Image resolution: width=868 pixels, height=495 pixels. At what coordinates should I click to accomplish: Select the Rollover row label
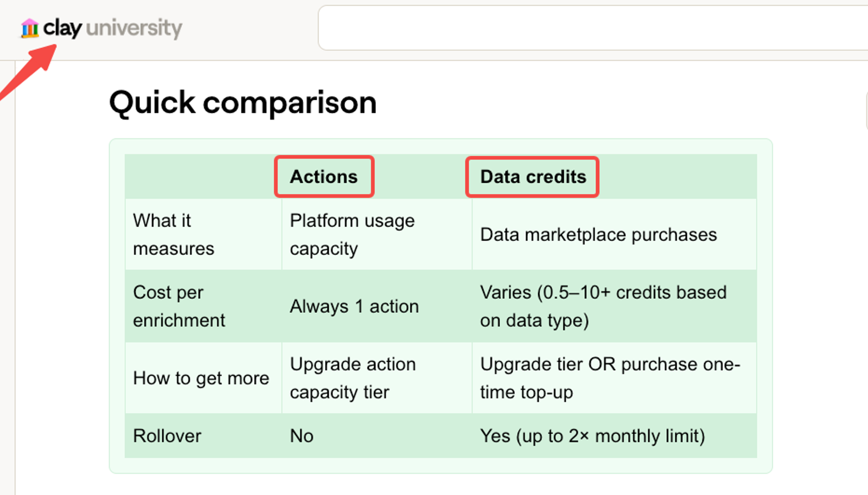167,436
